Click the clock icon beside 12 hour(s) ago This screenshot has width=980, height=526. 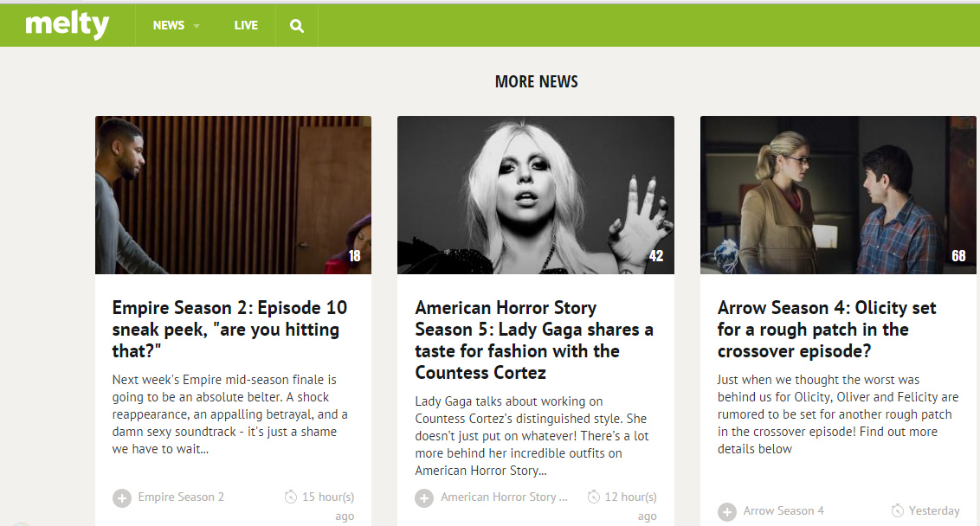click(x=593, y=497)
